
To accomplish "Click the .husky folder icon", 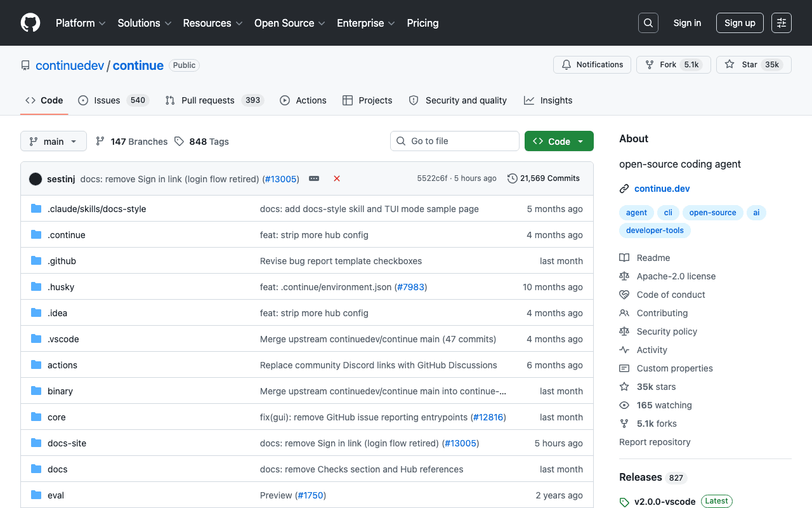I will pos(36,287).
